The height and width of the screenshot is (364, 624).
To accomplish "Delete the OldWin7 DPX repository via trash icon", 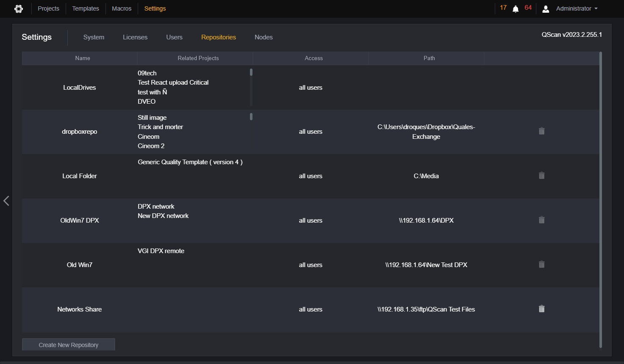I will point(541,220).
